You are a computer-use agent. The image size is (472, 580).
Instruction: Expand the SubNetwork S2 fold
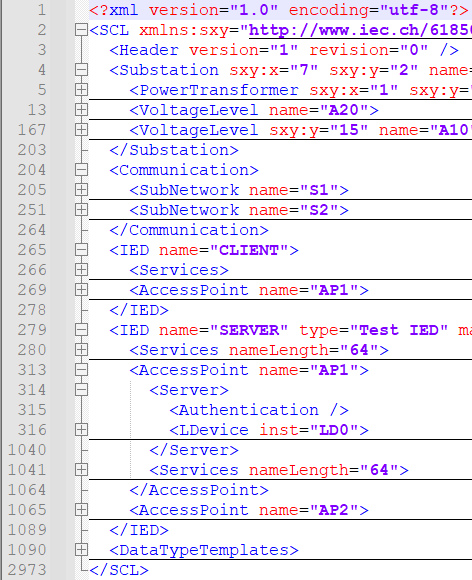click(81, 210)
